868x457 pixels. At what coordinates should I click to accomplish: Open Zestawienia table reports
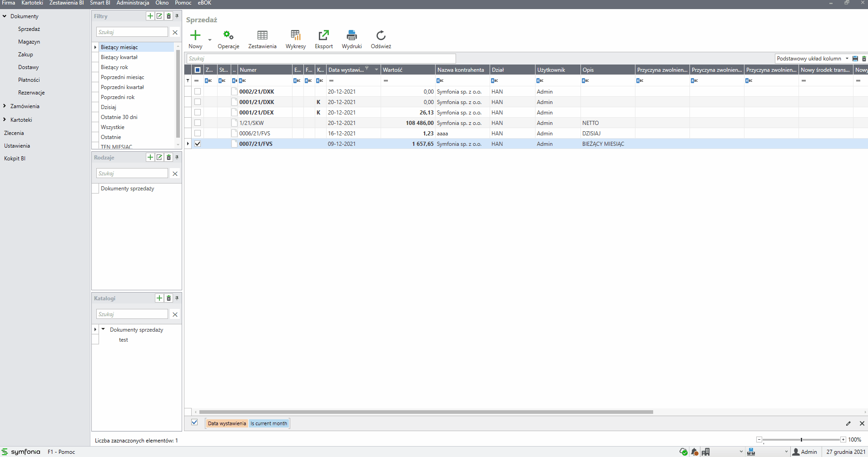(262, 35)
